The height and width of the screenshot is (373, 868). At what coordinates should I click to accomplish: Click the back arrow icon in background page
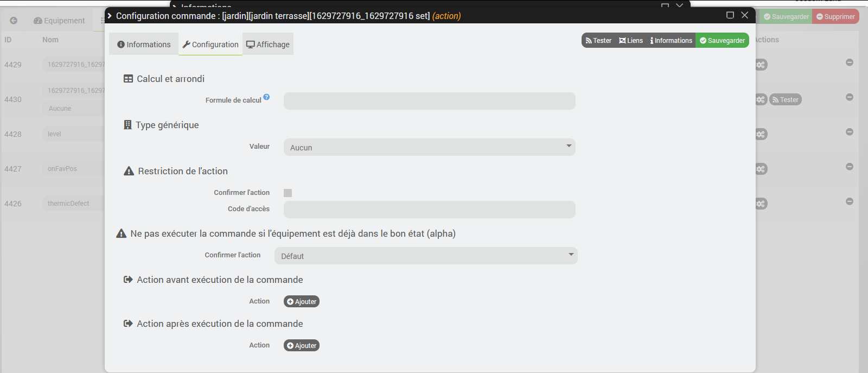click(14, 21)
